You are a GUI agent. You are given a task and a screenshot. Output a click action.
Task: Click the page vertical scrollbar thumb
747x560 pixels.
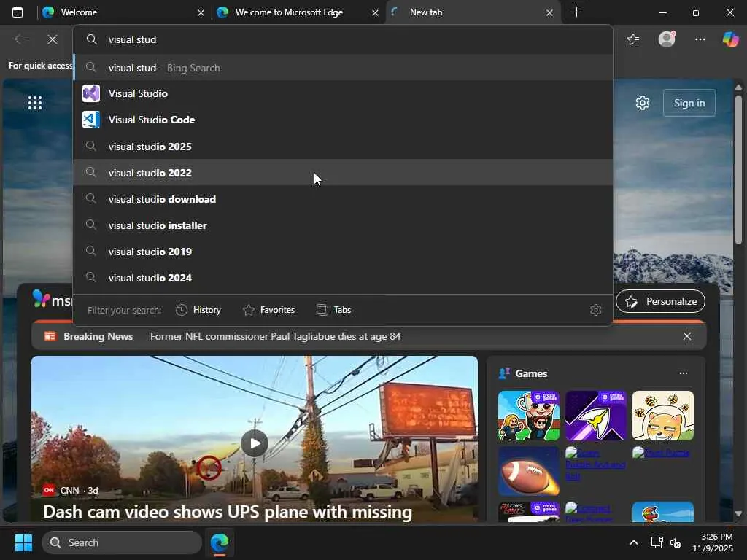(x=738, y=169)
